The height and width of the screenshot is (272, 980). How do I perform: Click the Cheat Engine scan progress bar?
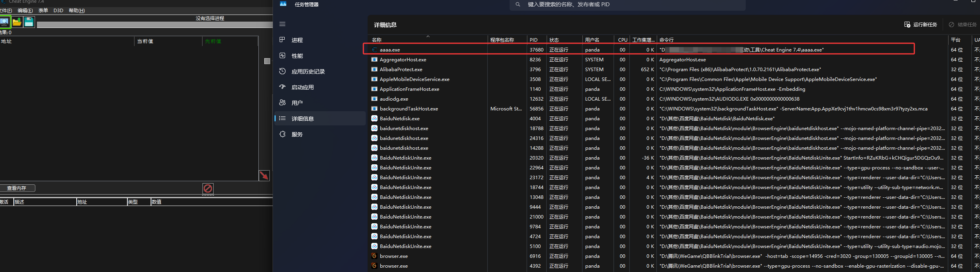[155, 25]
